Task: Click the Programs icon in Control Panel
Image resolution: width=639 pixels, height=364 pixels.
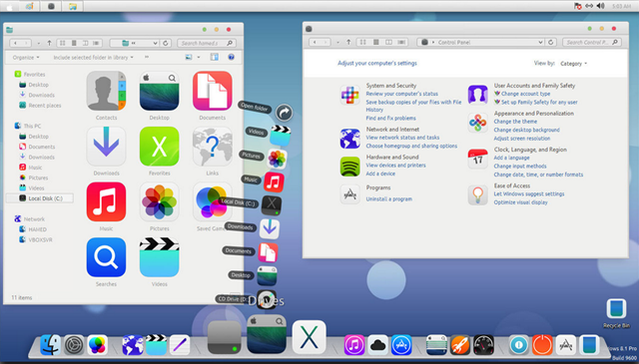Action: [x=350, y=194]
